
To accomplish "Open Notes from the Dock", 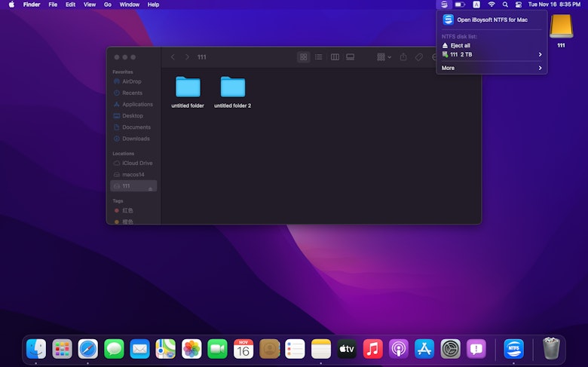I will coord(321,349).
